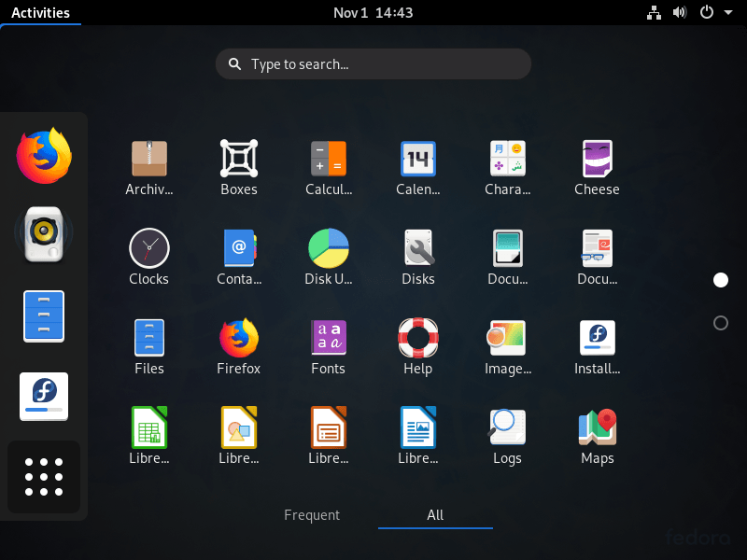Click Firefox in the dash

point(44,155)
